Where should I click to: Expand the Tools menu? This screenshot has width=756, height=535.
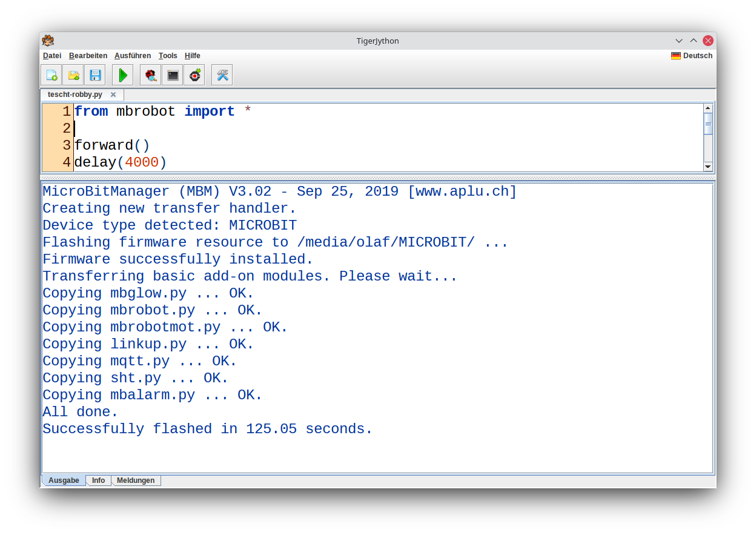168,56
